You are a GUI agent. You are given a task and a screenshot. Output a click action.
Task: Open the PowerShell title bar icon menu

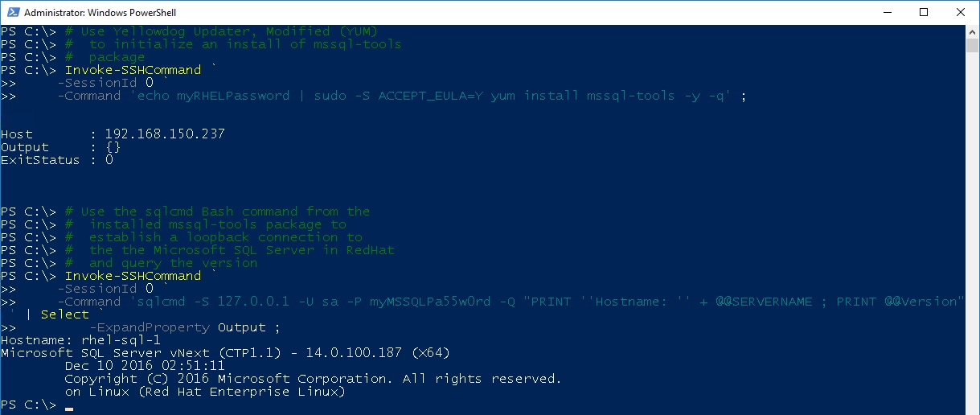[x=12, y=13]
